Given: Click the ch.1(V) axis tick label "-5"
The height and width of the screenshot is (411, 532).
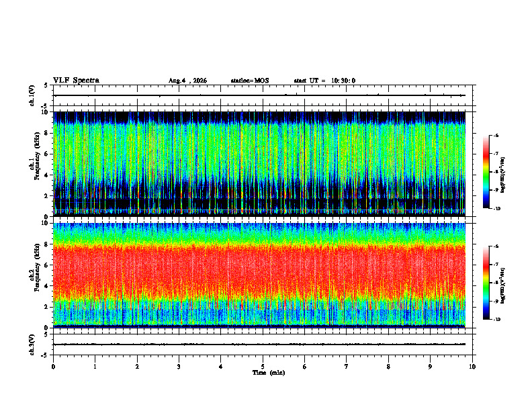Looking at the screenshot, I should pos(45,106).
